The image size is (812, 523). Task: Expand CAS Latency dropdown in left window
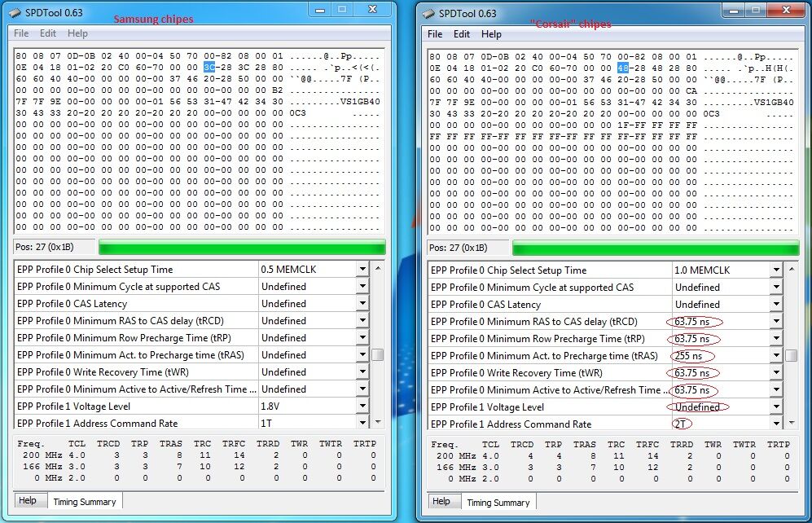[x=362, y=303]
